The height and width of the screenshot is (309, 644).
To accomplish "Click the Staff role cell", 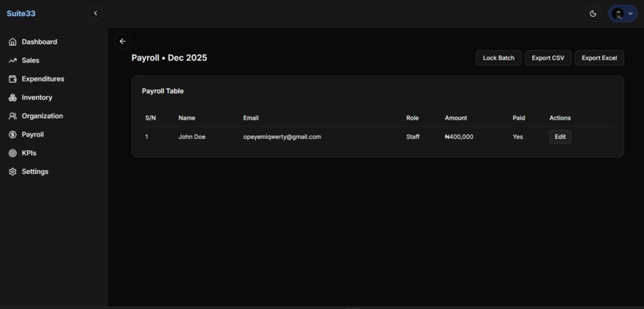I will point(413,137).
